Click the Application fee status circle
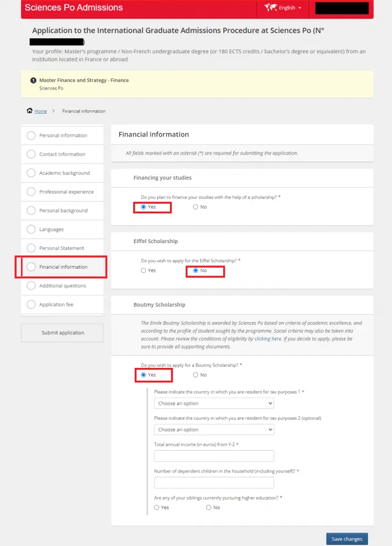This screenshot has width=392, height=546. (31, 304)
